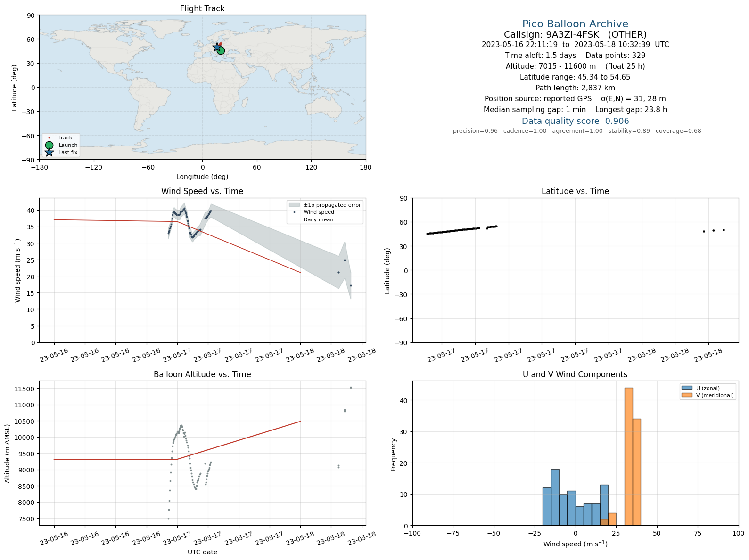Click the 'Pico Balloon Archive' heading
This screenshot has width=749, height=560.
(575, 24)
